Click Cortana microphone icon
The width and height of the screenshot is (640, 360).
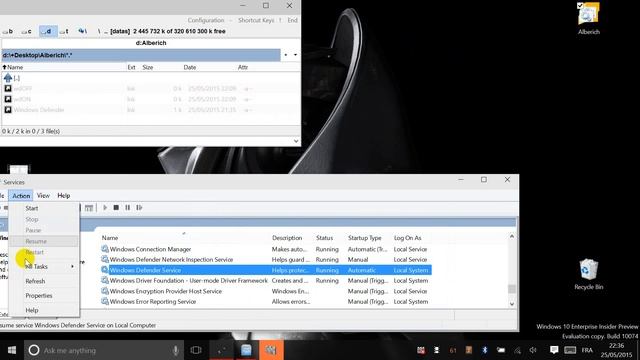176,350
